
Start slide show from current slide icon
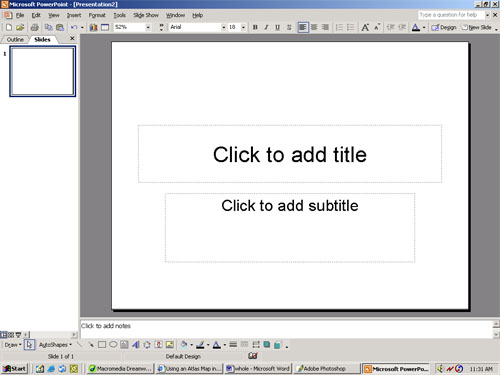pyautogui.click(x=18, y=335)
